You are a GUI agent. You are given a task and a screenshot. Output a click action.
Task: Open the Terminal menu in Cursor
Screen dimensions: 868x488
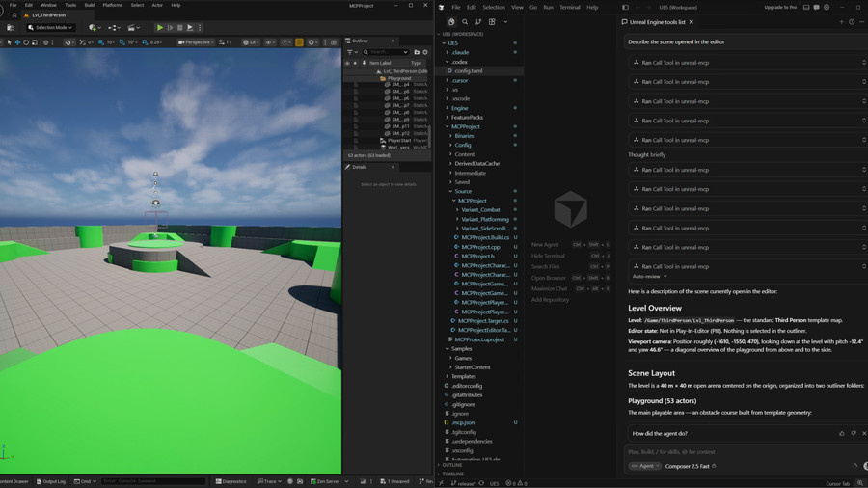click(570, 7)
